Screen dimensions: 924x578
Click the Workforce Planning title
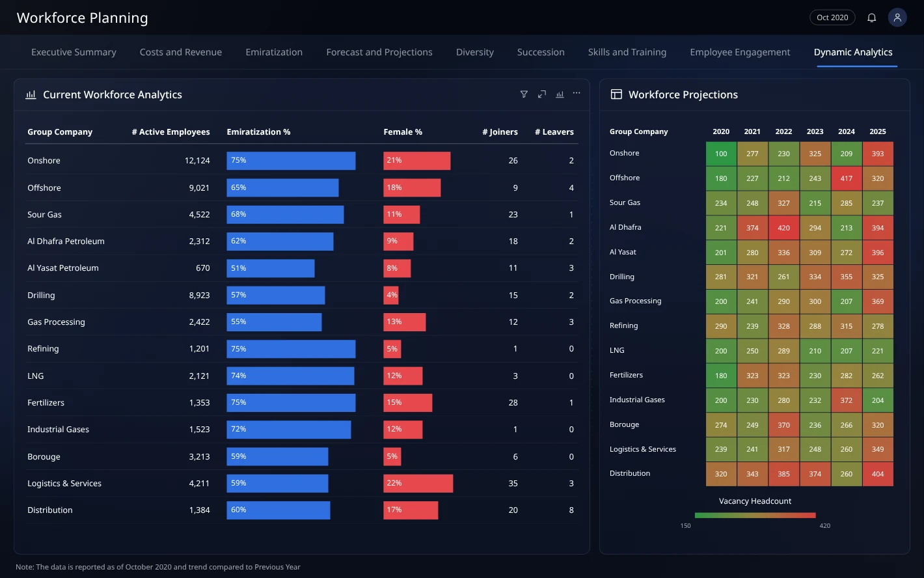point(82,18)
